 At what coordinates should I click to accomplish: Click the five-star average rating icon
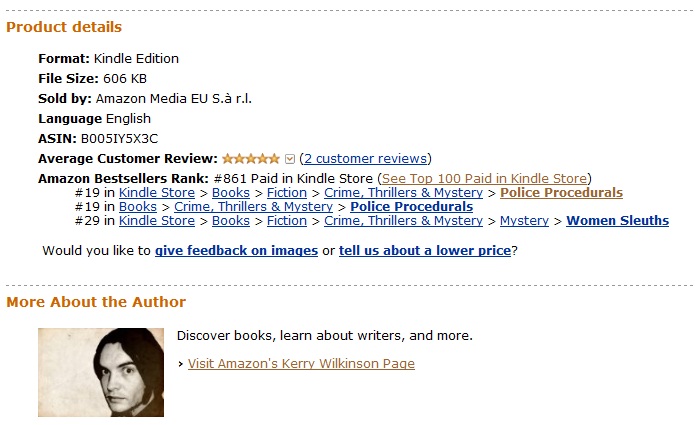pos(251,158)
